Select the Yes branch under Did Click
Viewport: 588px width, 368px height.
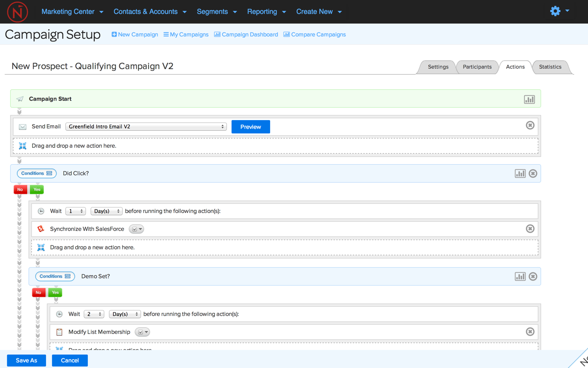37,190
